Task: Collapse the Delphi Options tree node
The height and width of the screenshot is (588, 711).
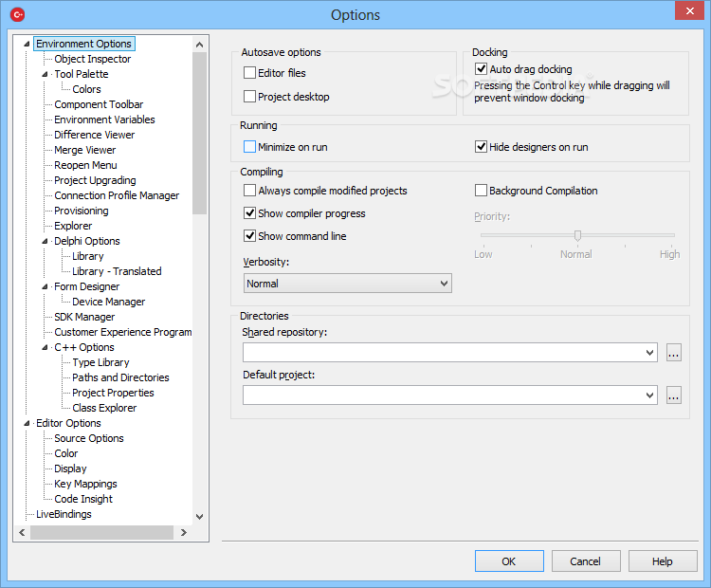Action: tap(45, 241)
